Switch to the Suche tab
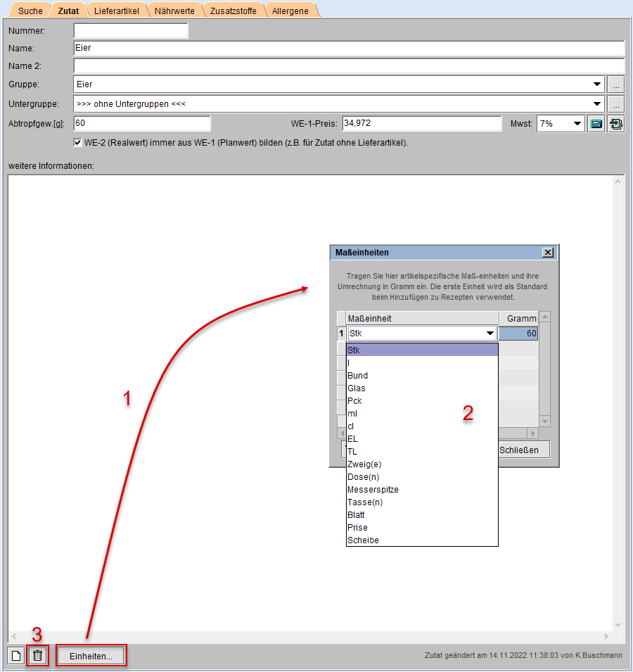Viewport: 633px width, 672px height. 30,11
